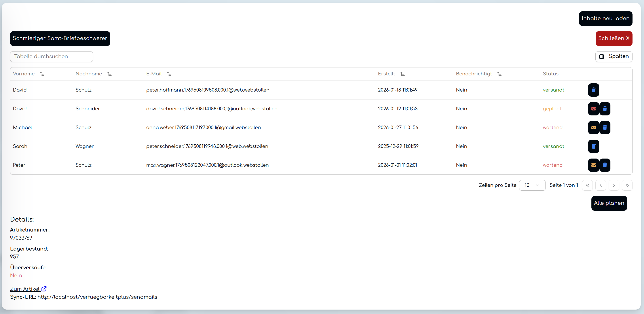
Task: Send the mail for Michael Schulz
Action: pos(593,127)
